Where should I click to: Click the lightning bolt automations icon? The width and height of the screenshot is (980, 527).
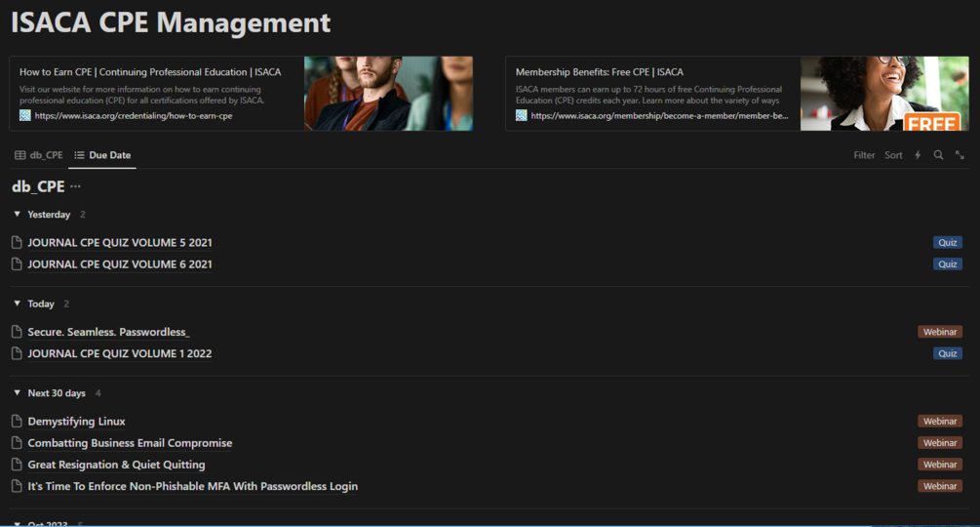[919, 155]
